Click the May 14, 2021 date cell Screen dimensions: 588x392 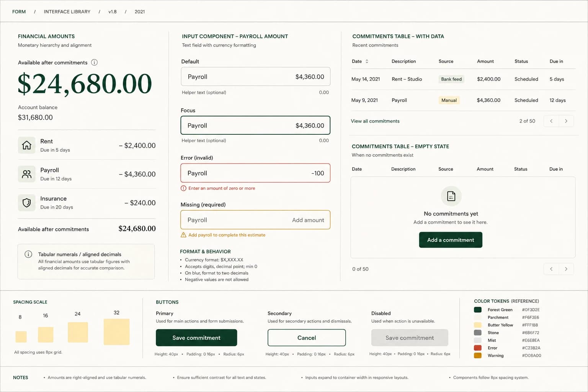[x=366, y=79]
